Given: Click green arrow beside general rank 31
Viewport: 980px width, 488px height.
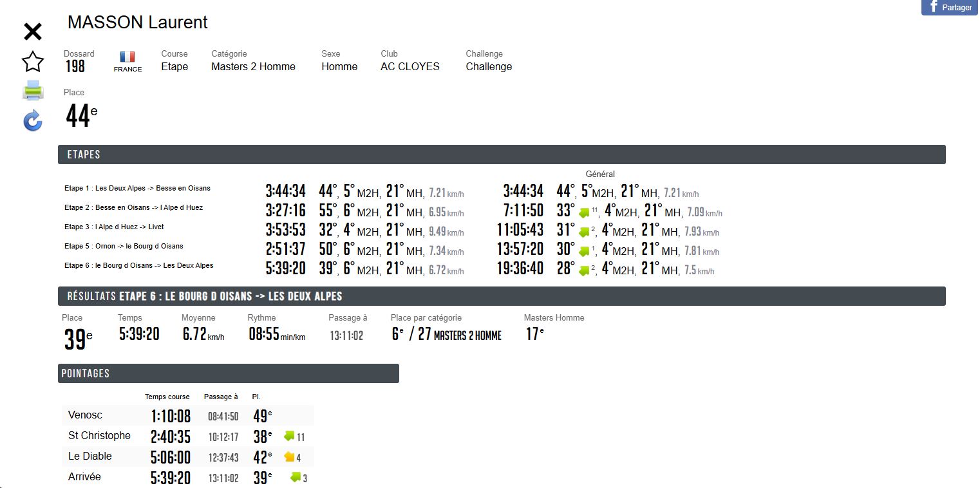Looking at the screenshot, I should [584, 232].
